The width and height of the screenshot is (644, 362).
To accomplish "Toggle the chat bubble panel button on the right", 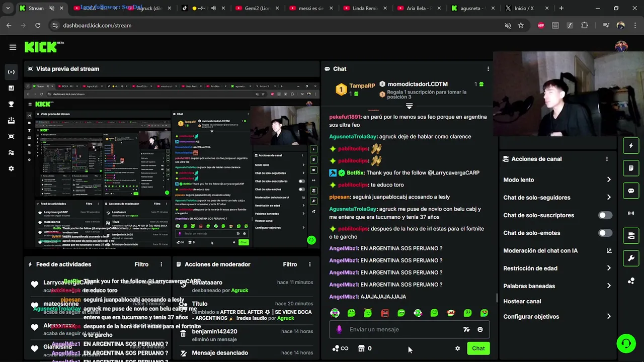I will tap(631, 191).
